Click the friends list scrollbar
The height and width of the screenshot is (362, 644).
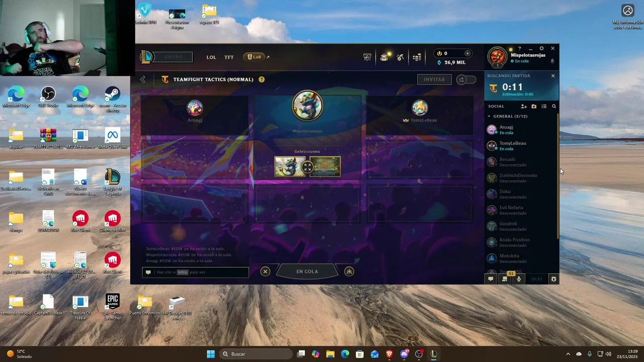(557, 176)
